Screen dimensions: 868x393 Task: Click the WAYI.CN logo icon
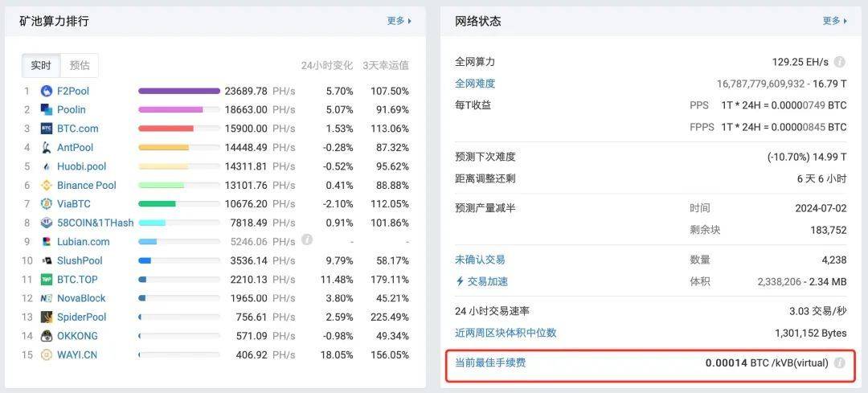tap(47, 354)
